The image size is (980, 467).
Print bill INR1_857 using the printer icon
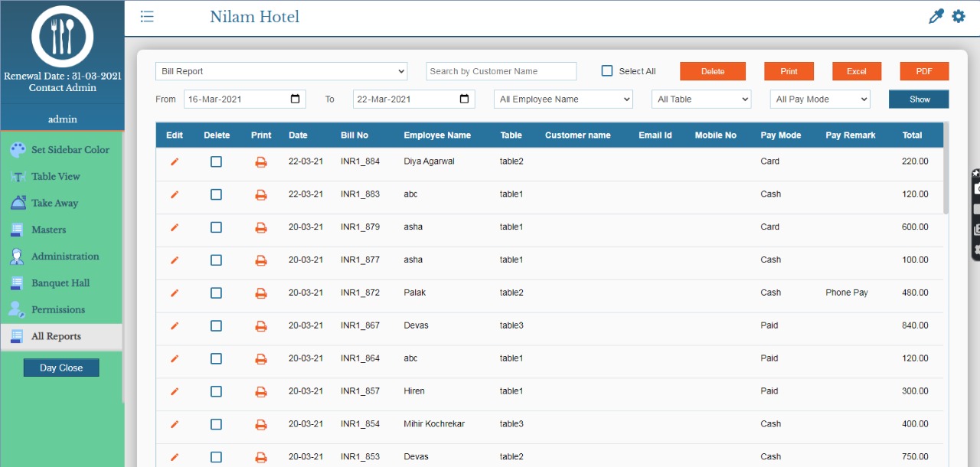coord(261,392)
